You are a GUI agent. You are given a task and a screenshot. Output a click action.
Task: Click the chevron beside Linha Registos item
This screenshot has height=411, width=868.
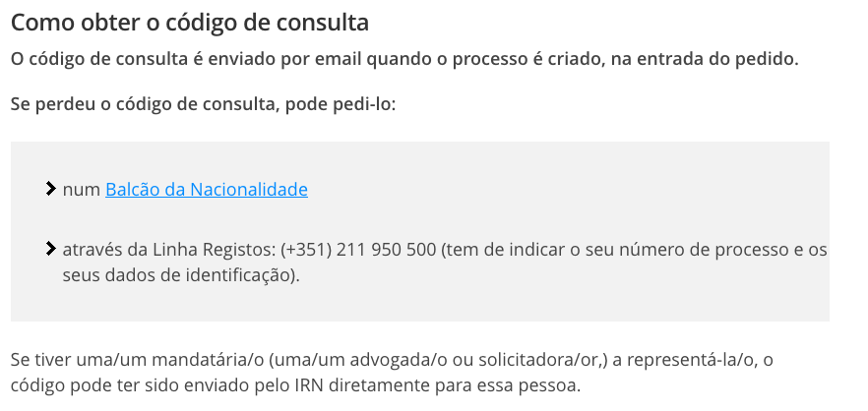pyautogui.click(x=50, y=249)
